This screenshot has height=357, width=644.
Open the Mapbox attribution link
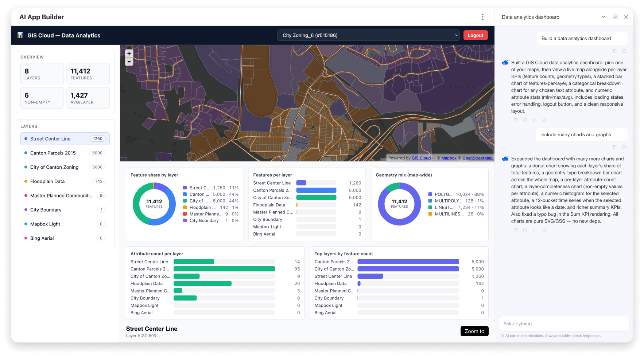pos(449,158)
